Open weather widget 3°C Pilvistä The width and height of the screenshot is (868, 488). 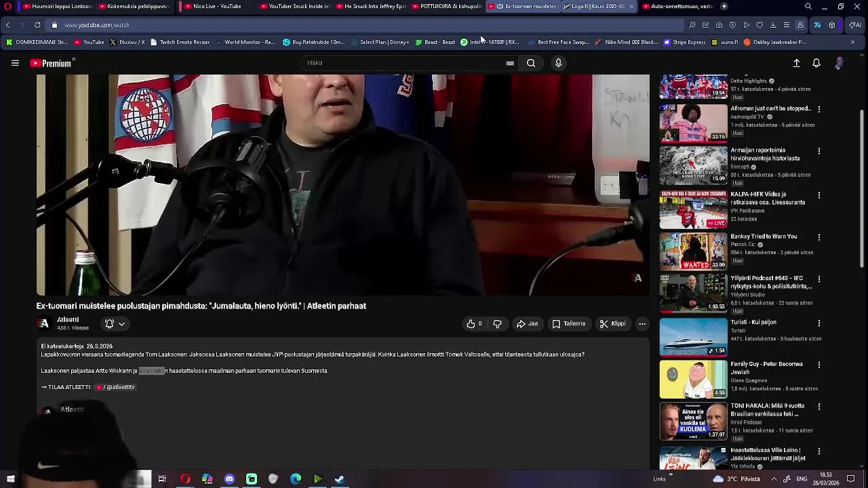tap(736, 479)
